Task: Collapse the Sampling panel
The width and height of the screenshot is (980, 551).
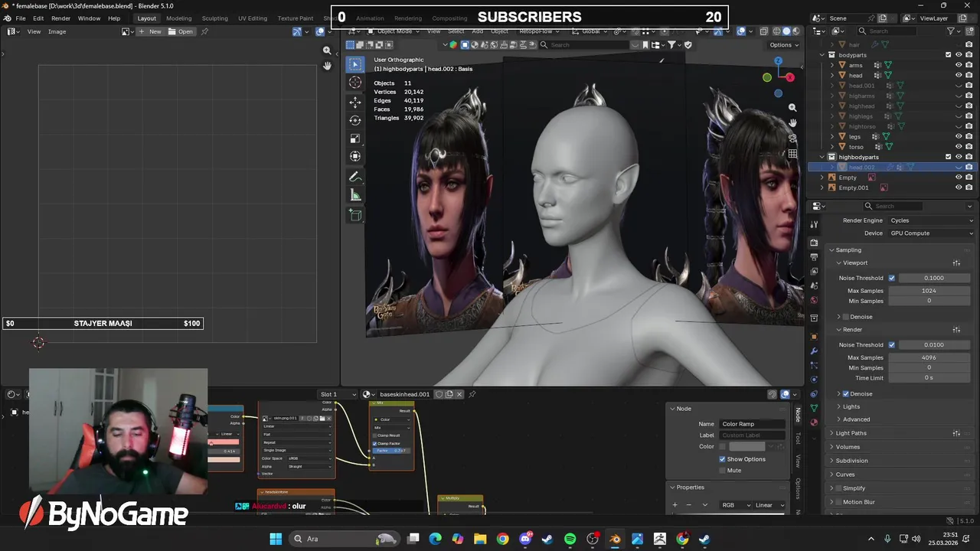Action: click(848, 250)
